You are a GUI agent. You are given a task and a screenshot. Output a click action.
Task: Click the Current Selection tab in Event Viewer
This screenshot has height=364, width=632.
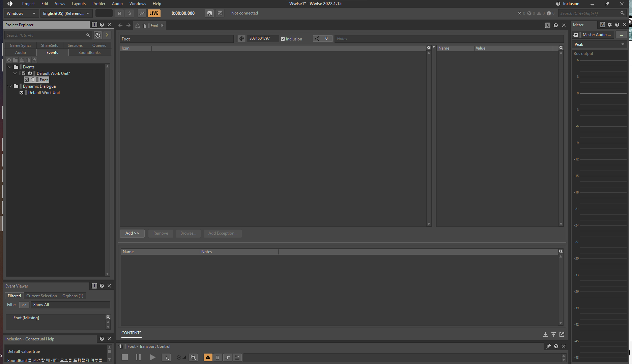click(41, 296)
